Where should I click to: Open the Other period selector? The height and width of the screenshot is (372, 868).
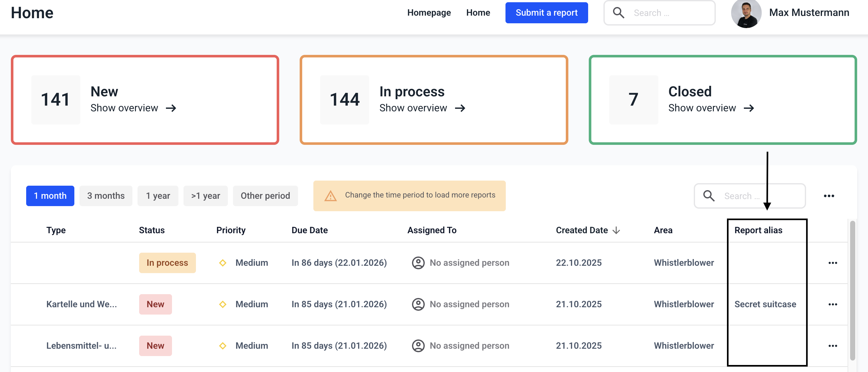click(265, 196)
